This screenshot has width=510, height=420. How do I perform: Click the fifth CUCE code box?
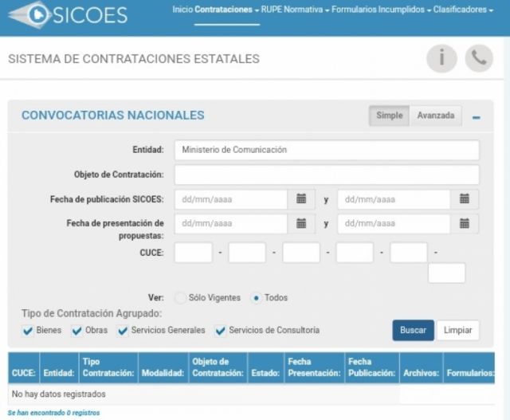(409, 253)
